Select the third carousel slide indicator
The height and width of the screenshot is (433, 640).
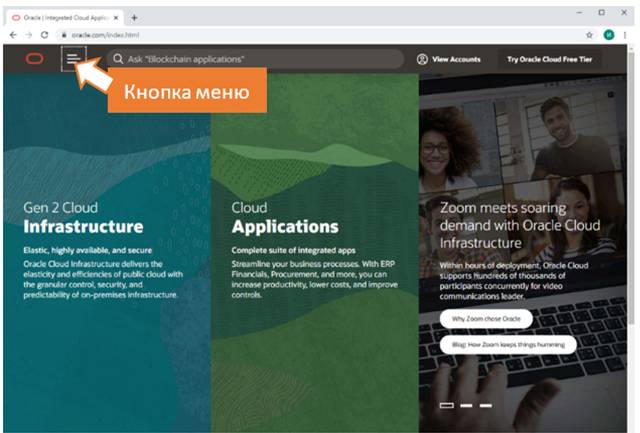point(486,405)
